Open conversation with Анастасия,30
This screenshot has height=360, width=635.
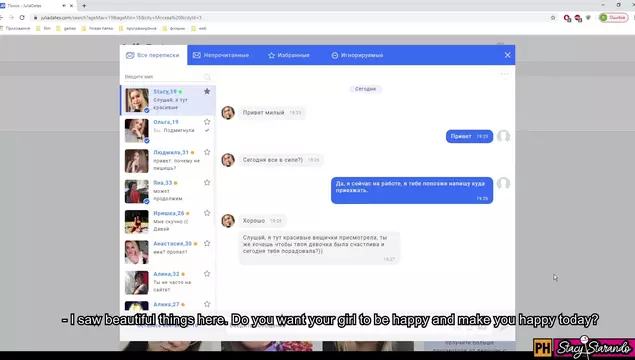(x=168, y=252)
